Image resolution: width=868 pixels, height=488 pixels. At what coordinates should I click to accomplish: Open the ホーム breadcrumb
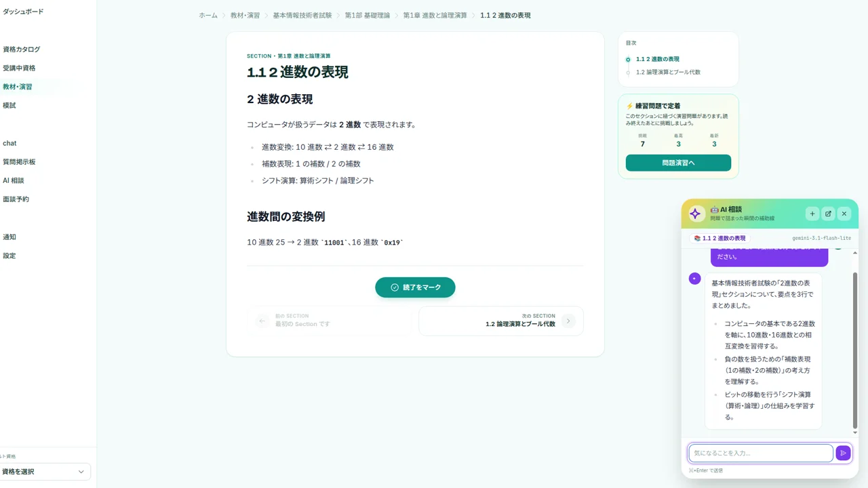208,15
